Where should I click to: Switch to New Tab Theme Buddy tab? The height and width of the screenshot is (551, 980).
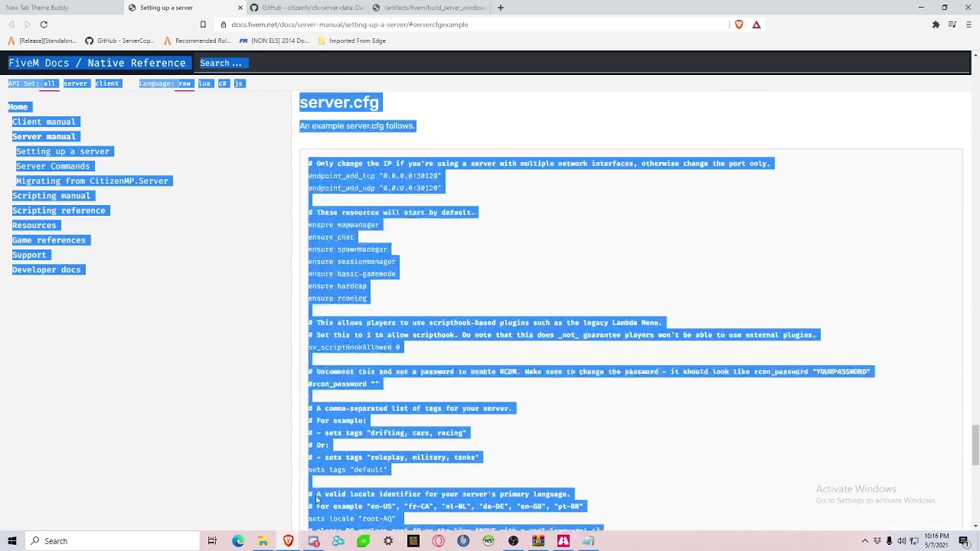click(x=61, y=8)
